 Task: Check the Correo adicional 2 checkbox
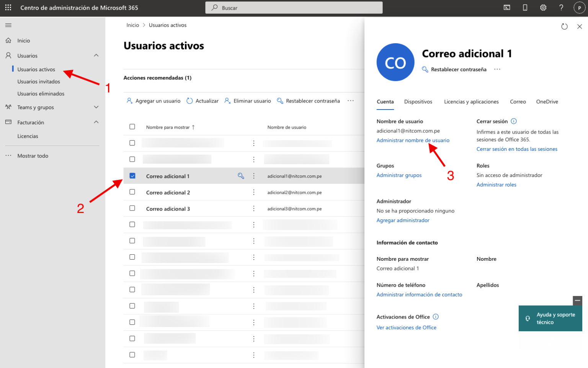132,192
